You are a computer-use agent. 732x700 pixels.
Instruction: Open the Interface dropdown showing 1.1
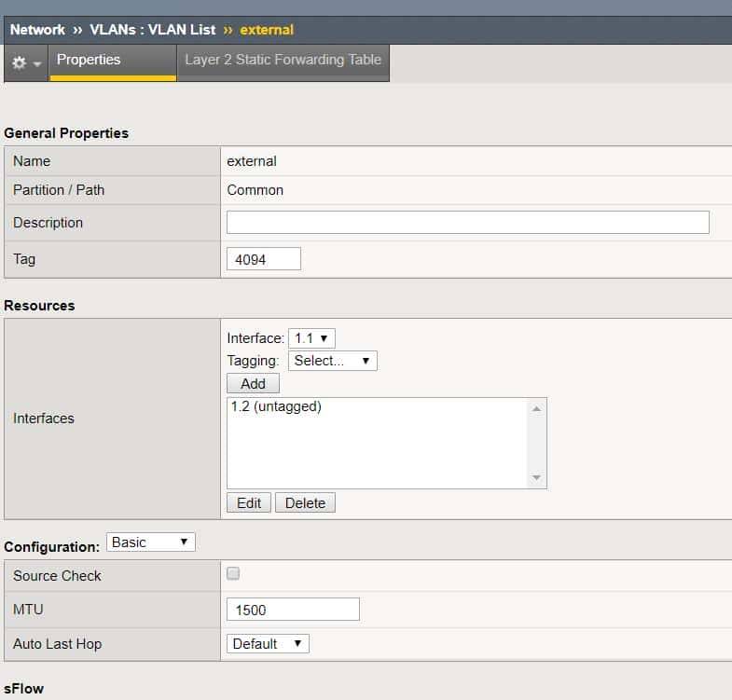[311, 338]
